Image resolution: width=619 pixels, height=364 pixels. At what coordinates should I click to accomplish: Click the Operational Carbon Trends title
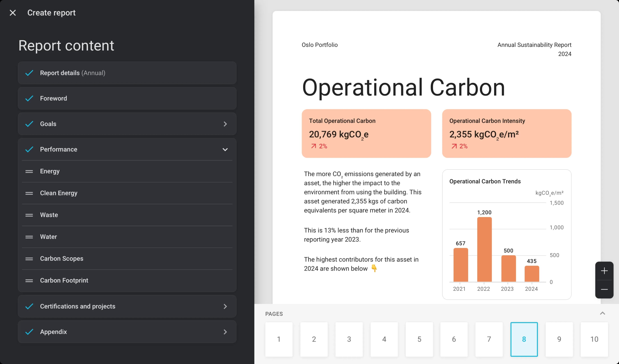click(485, 181)
